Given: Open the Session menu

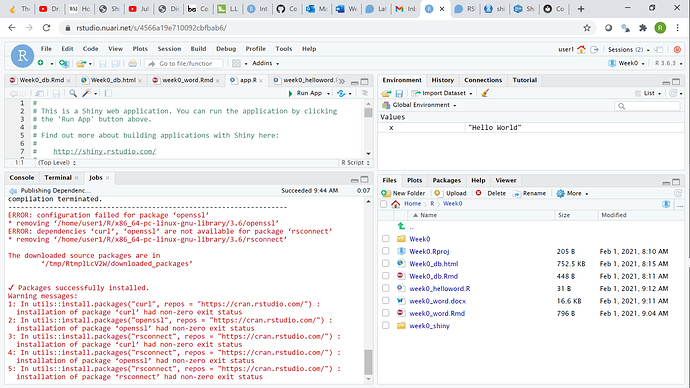Looking at the screenshot, I should [169, 49].
